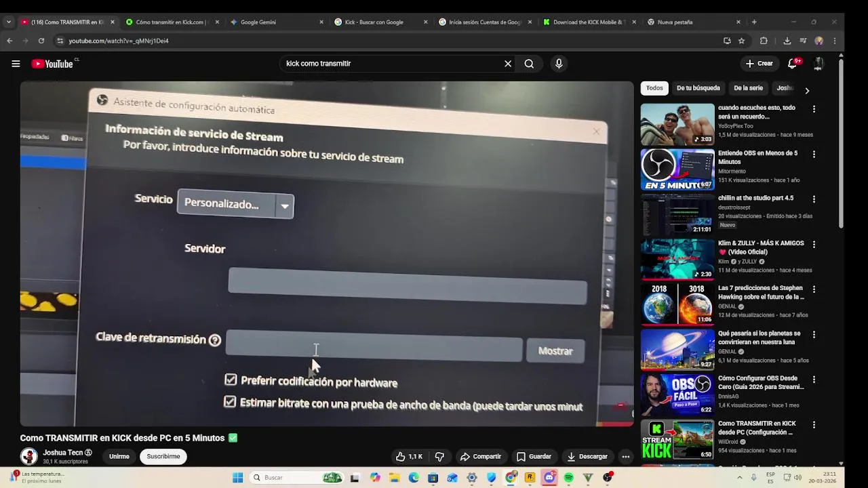Open the taskbar clock showing 23:11
This screenshot has width=868, height=488.
point(821,478)
